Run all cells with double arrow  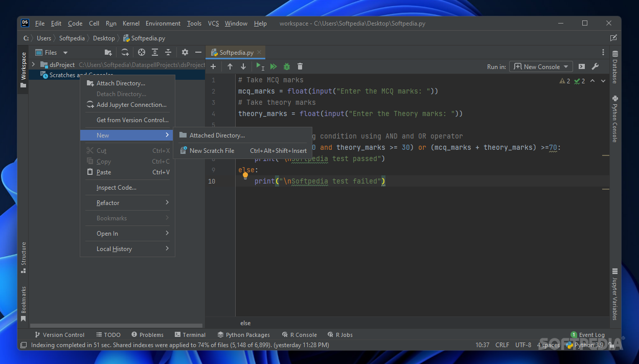click(x=273, y=66)
